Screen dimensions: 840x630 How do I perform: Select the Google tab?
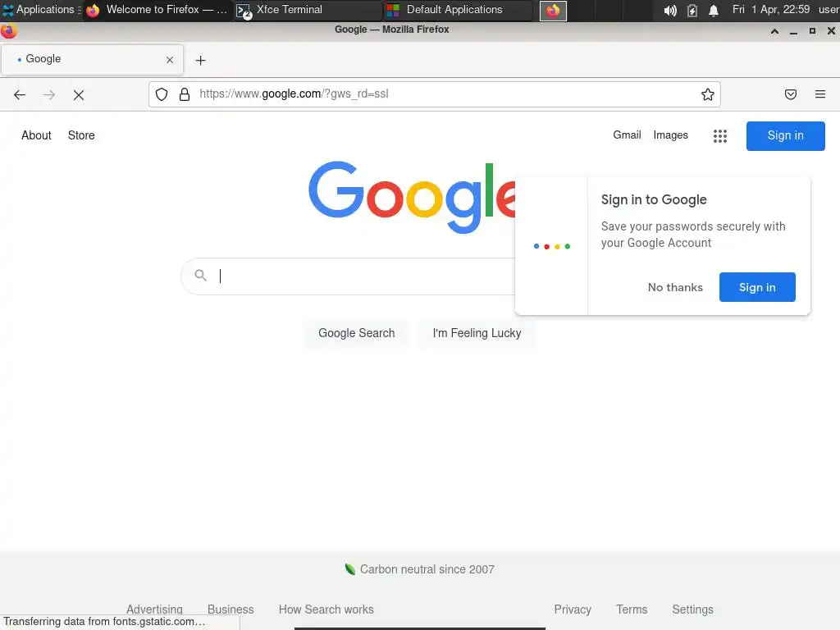pyautogui.click(x=92, y=59)
